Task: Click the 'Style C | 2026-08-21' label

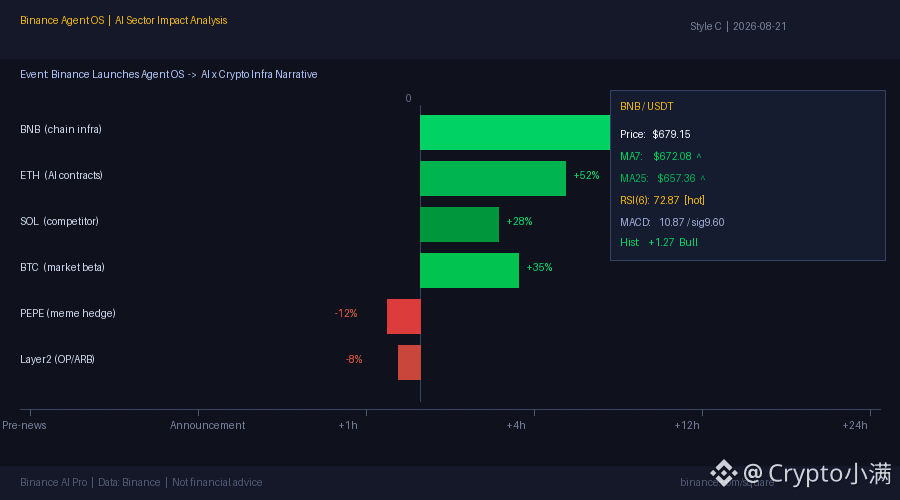Action: point(738,26)
